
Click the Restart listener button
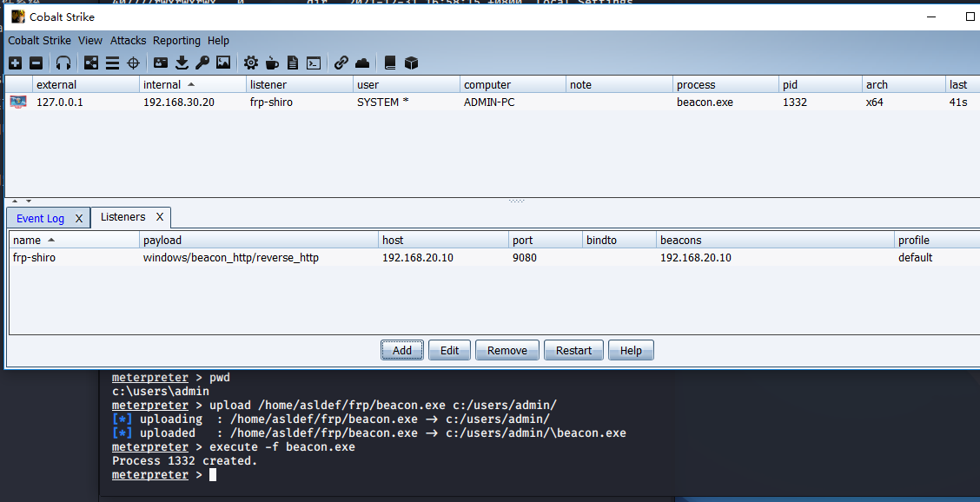tap(573, 351)
